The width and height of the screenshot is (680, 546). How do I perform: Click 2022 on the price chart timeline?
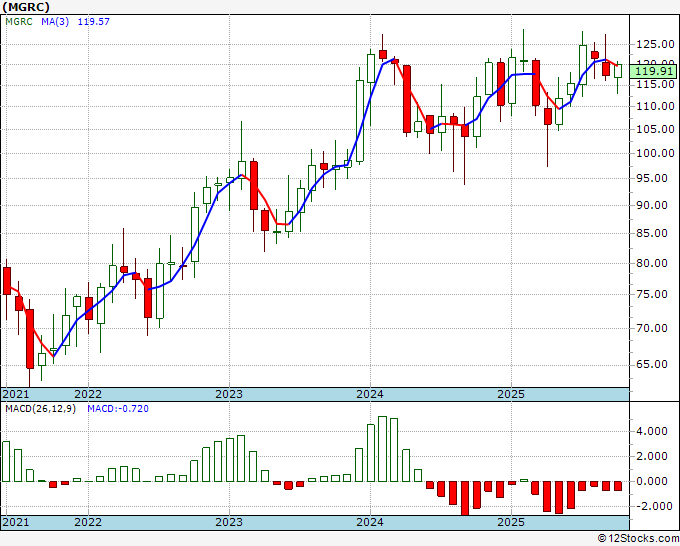[88, 394]
